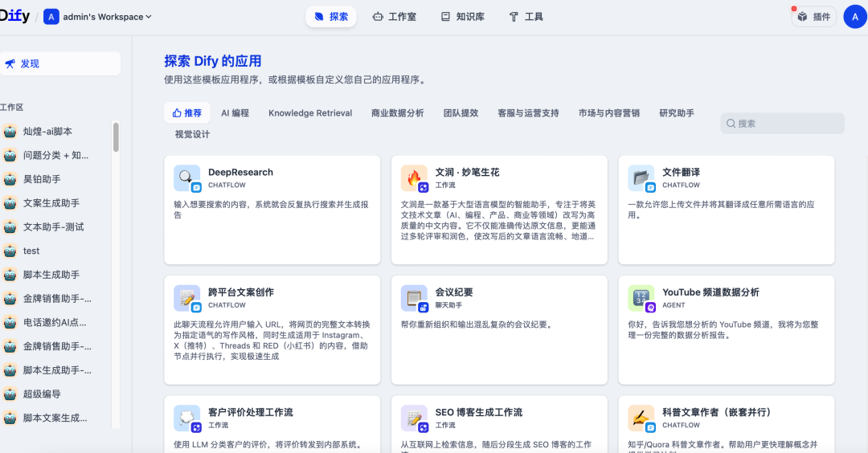This screenshot has width=868, height=453.
Task: Click the workspace avatar A icon
Action: click(x=51, y=17)
